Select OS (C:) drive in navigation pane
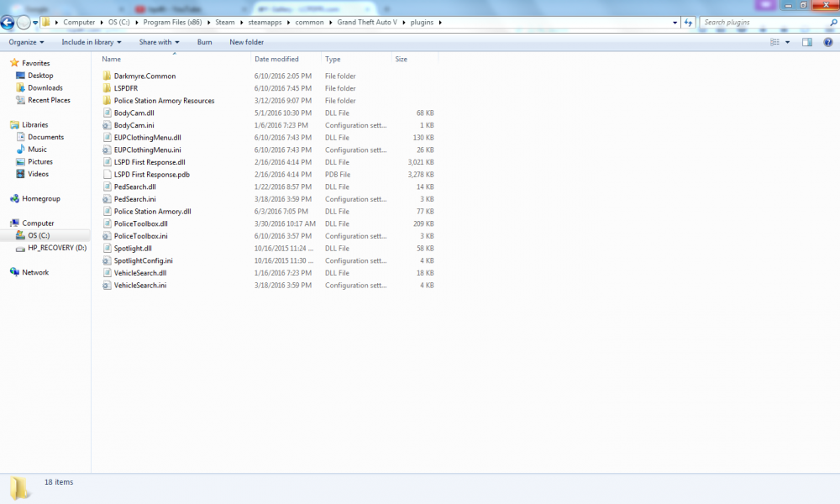The height and width of the screenshot is (504, 840). click(x=39, y=236)
